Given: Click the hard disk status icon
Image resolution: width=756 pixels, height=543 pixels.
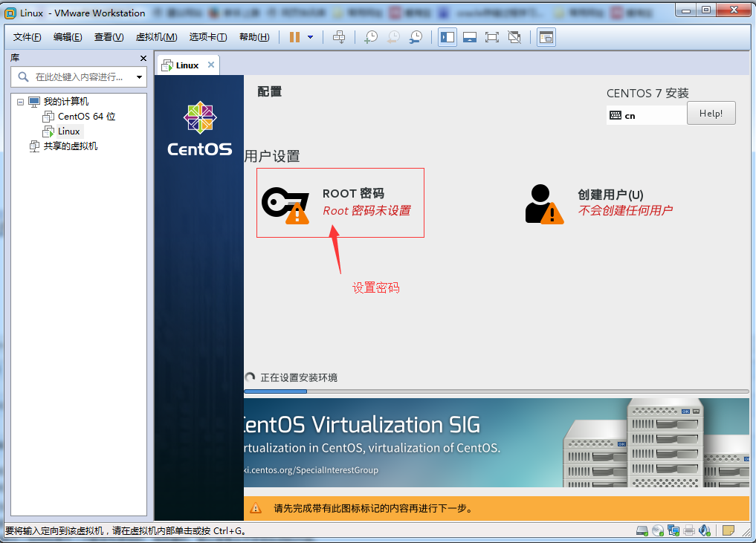Looking at the screenshot, I should (x=642, y=531).
